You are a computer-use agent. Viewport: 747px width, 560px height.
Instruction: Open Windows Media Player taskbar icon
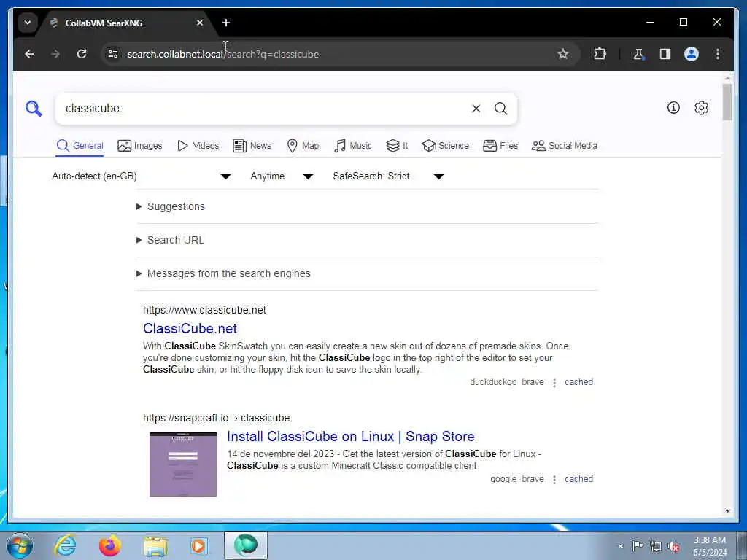[199, 545]
